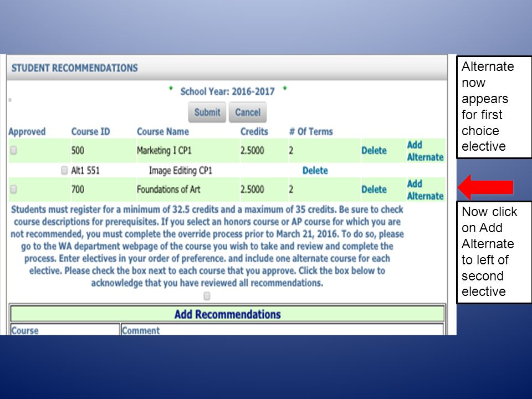The width and height of the screenshot is (532, 399).
Task: Click Marketing I CP1 course name
Action: pos(164,150)
